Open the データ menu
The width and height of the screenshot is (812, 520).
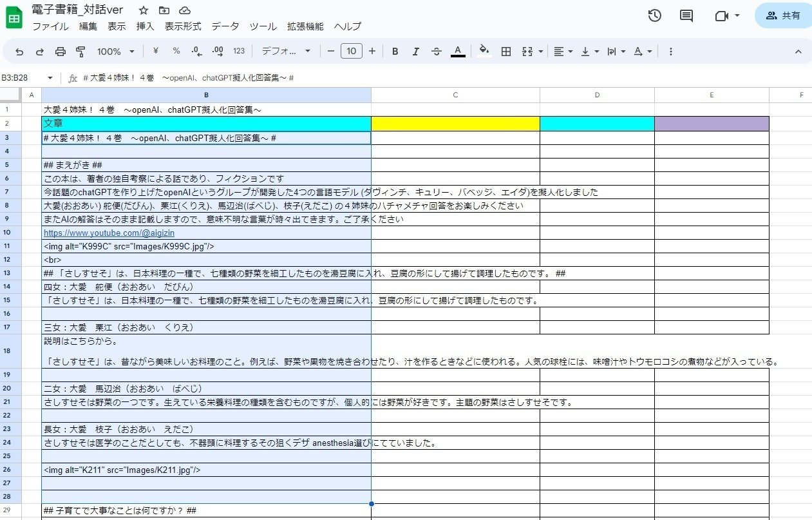click(226, 26)
